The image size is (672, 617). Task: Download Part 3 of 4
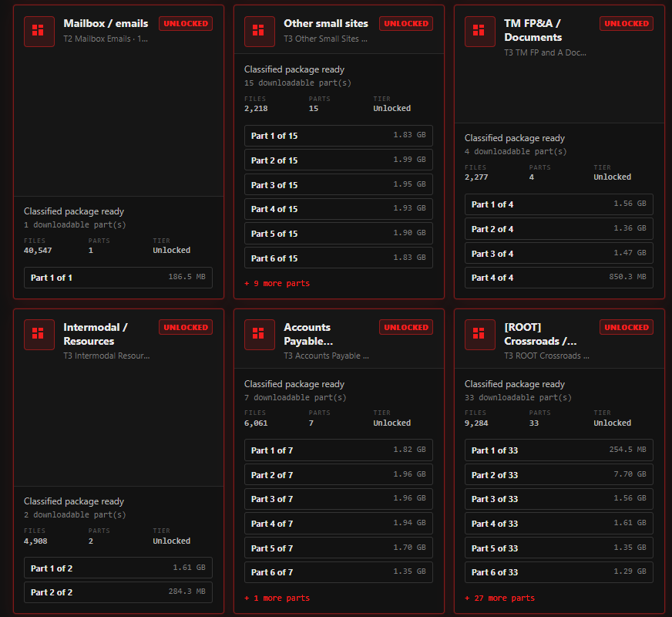pos(559,253)
